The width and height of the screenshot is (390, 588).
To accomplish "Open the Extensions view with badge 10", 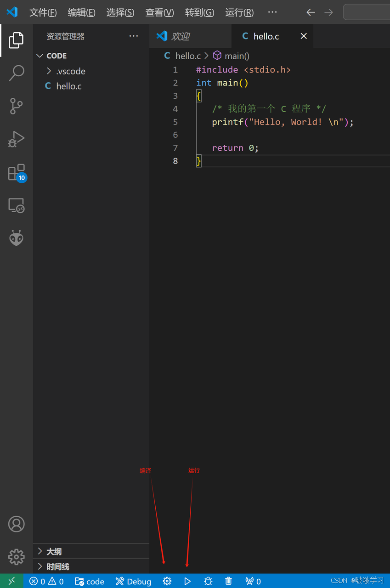I will [17, 173].
